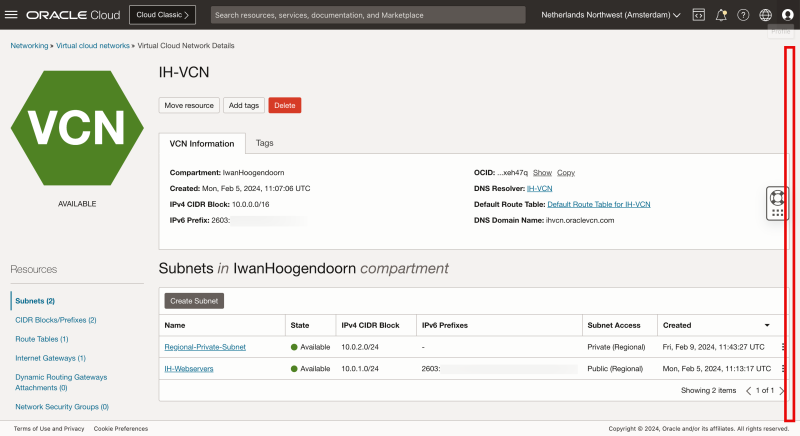Open the language globe icon
The height and width of the screenshot is (436, 800).
(765, 15)
